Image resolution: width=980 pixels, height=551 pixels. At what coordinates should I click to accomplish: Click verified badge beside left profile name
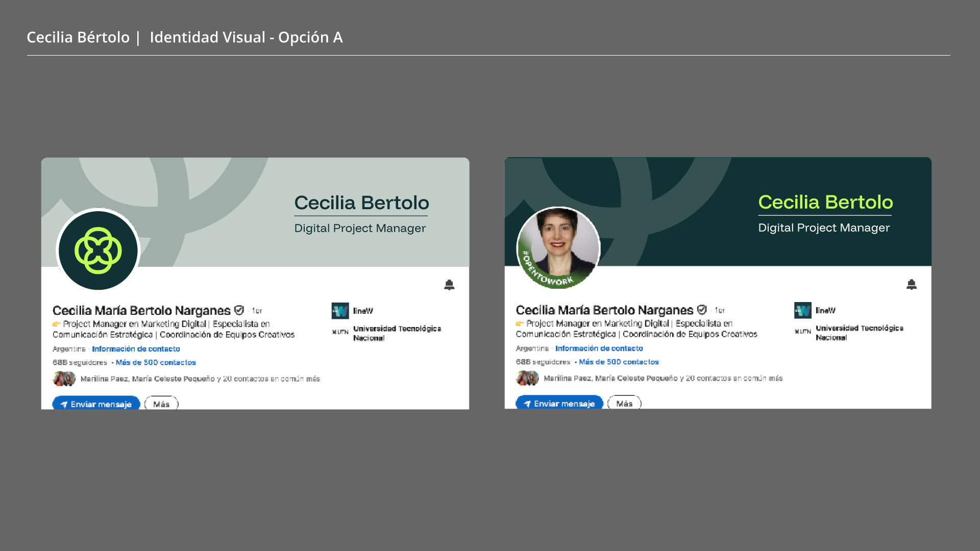pos(239,310)
